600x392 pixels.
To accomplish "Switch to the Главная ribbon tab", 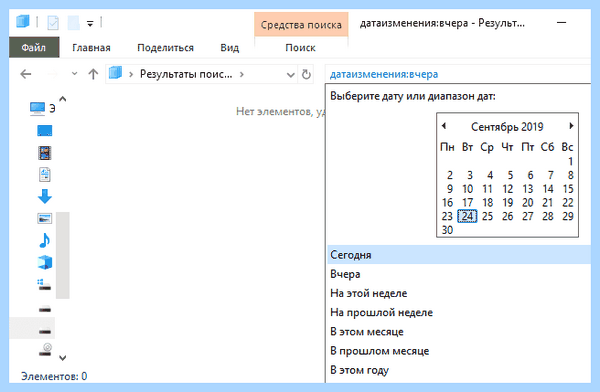I will [x=91, y=48].
